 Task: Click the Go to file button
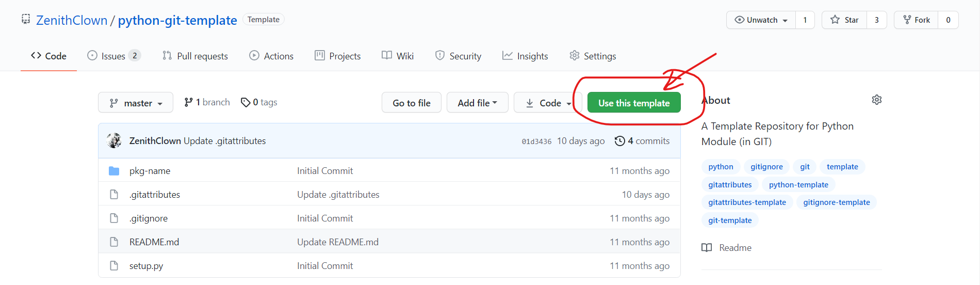click(x=412, y=103)
